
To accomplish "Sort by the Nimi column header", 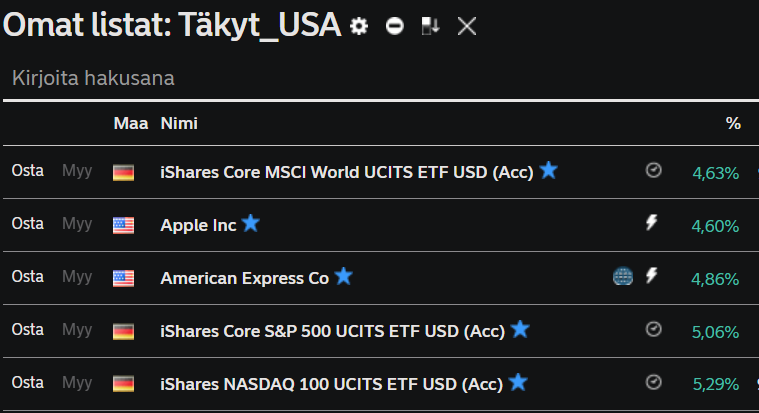I will [179, 123].
